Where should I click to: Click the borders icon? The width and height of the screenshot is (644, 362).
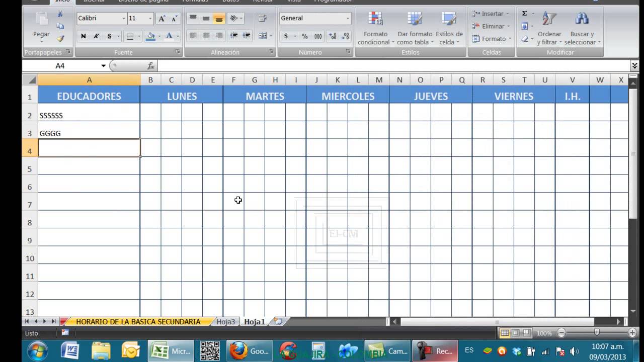[130, 36]
